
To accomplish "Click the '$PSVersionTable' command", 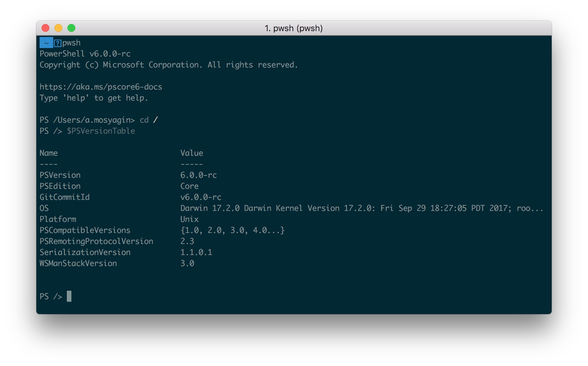I will click(x=101, y=131).
